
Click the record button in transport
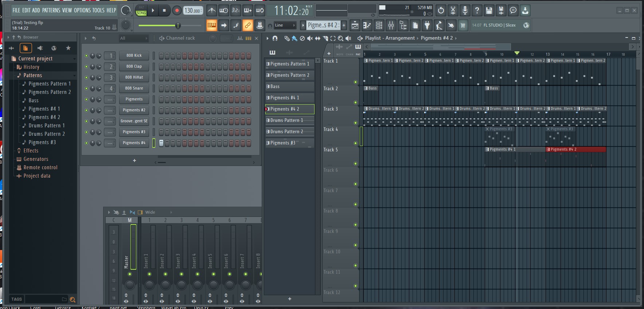pyautogui.click(x=177, y=11)
